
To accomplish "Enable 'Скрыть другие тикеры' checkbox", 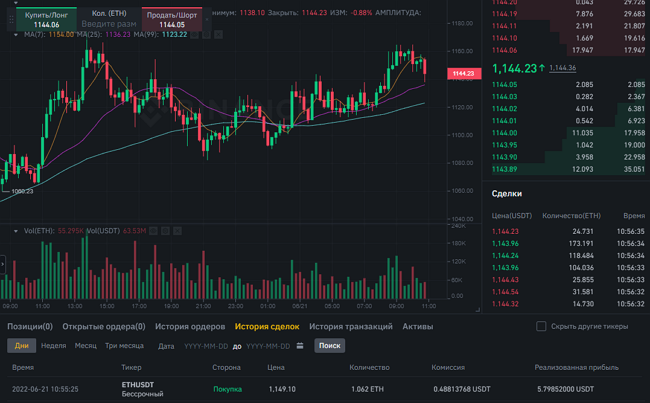I will (x=541, y=326).
